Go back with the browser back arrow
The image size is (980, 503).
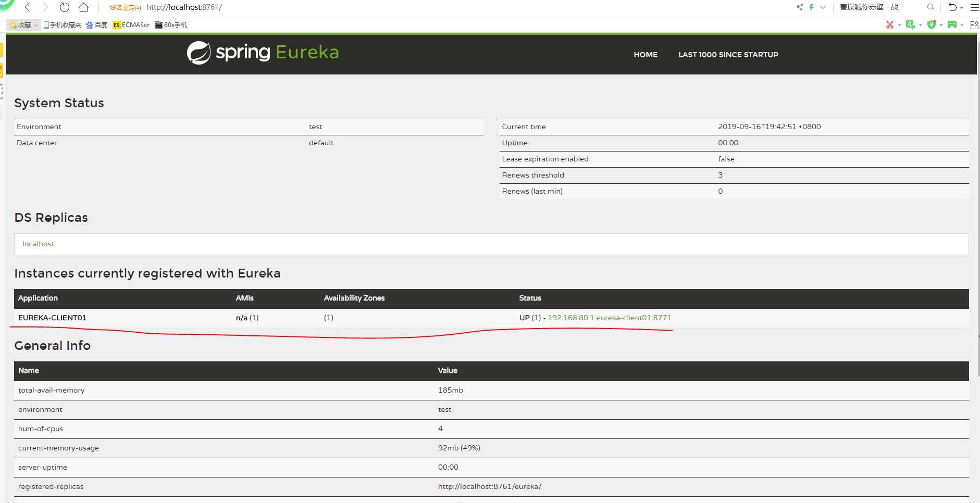click(28, 7)
